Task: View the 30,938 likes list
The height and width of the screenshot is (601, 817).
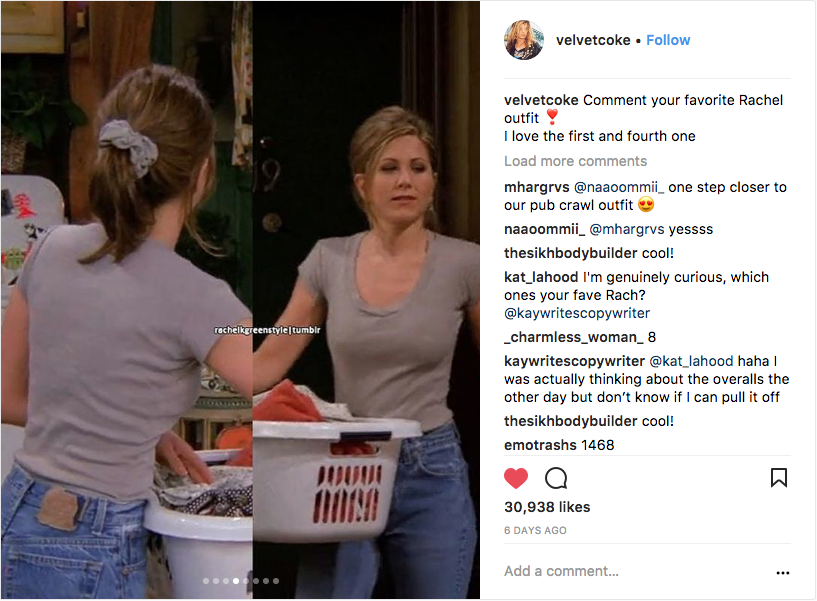Action: click(547, 507)
